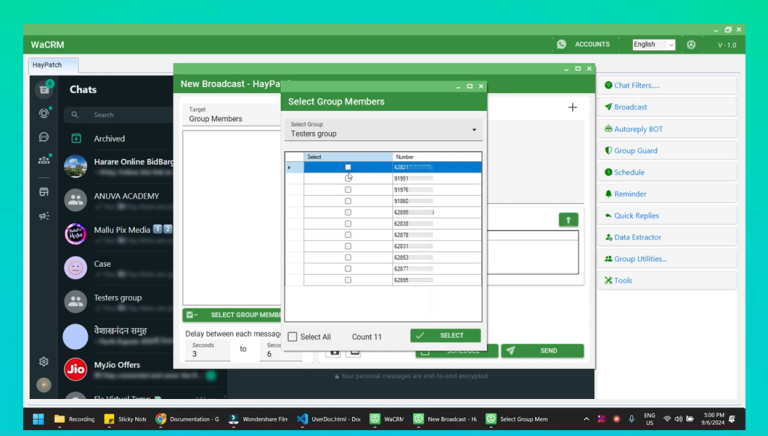Switch to the HayPatch tab

[47, 65]
